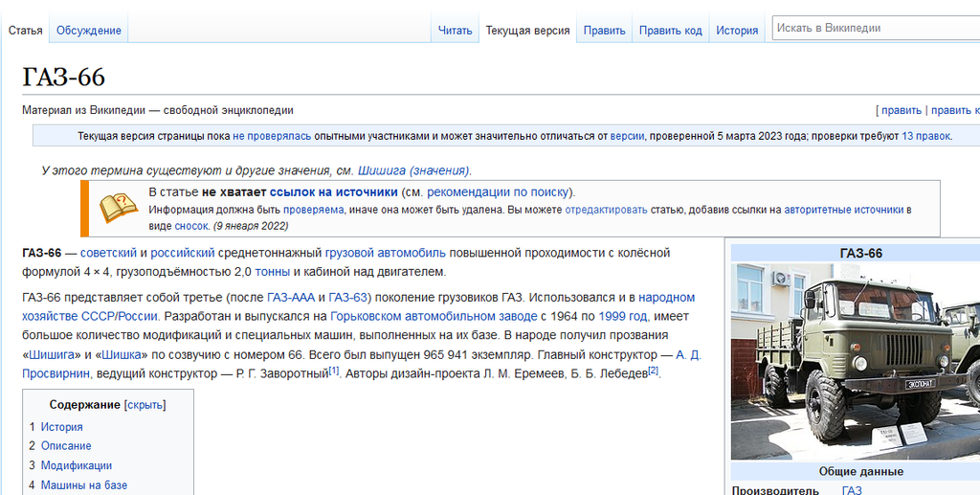Open the 13 правок pending changes link
980x495 pixels.
click(x=925, y=136)
